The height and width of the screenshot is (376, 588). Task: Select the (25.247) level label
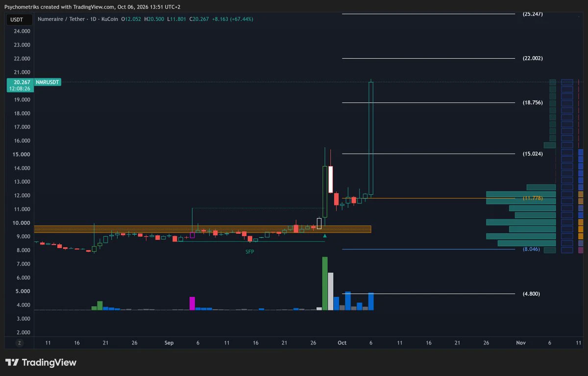(x=533, y=14)
